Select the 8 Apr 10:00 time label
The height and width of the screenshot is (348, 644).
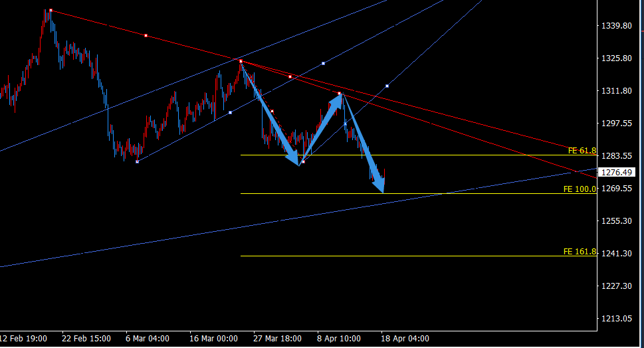tap(339, 339)
